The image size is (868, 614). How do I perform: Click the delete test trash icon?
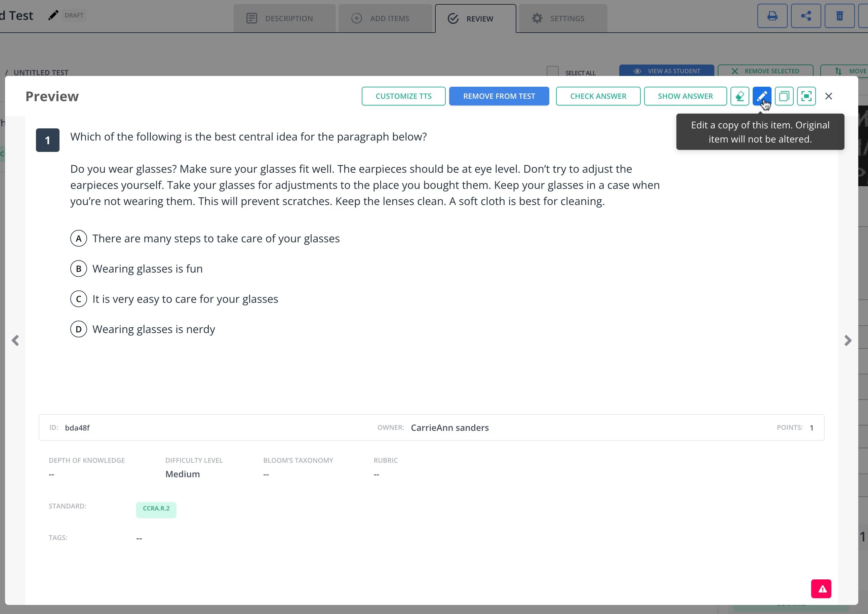pyautogui.click(x=839, y=16)
